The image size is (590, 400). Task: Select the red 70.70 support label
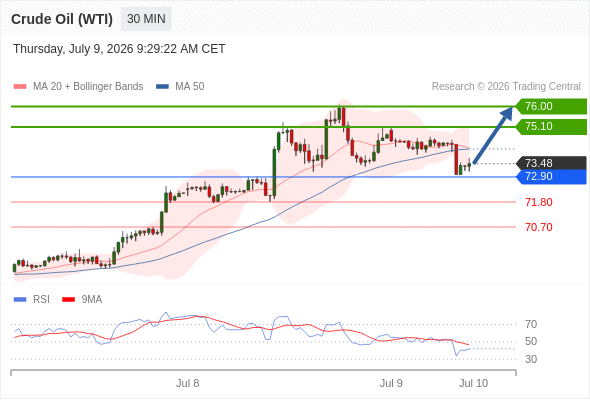(x=539, y=227)
